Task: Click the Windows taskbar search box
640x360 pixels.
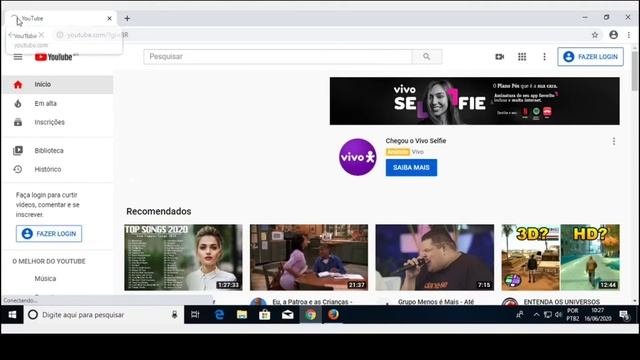Action: point(103,315)
